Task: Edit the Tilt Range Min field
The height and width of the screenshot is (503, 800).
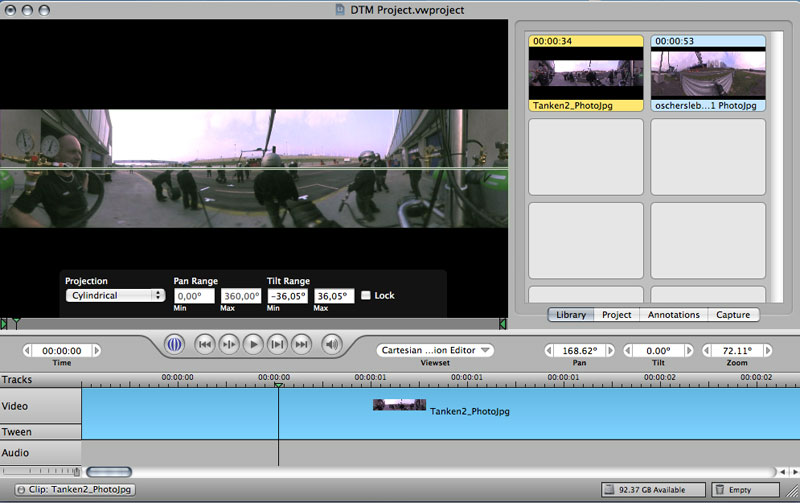Action: 288,296
